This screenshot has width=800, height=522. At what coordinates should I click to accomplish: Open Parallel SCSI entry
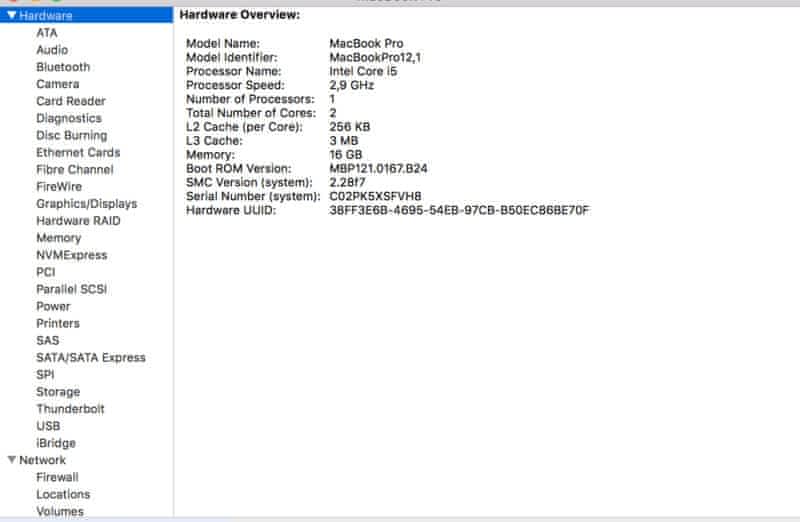pyautogui.click(x=72, y=289)
